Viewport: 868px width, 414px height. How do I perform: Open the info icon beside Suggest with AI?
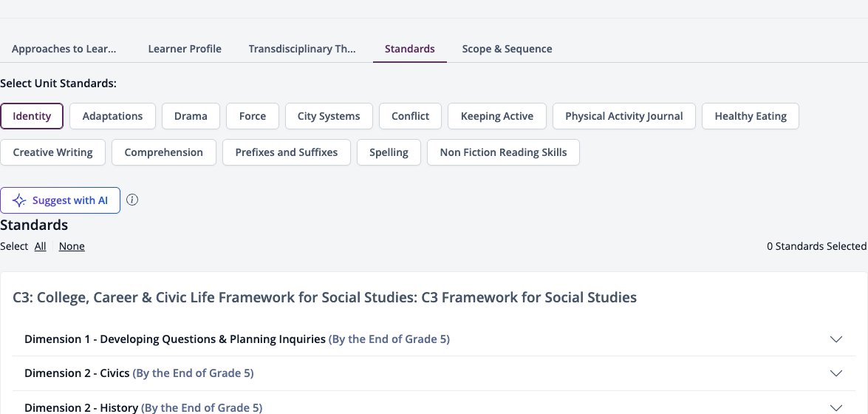pos(131,200)
